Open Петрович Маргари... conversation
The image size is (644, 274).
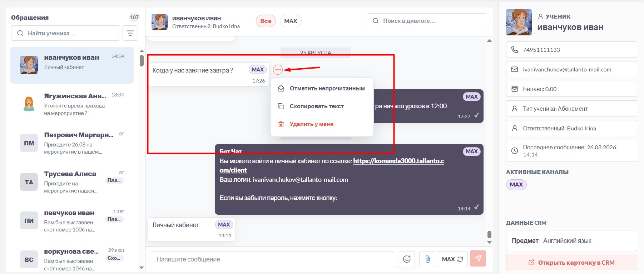[x=72, y=143]
